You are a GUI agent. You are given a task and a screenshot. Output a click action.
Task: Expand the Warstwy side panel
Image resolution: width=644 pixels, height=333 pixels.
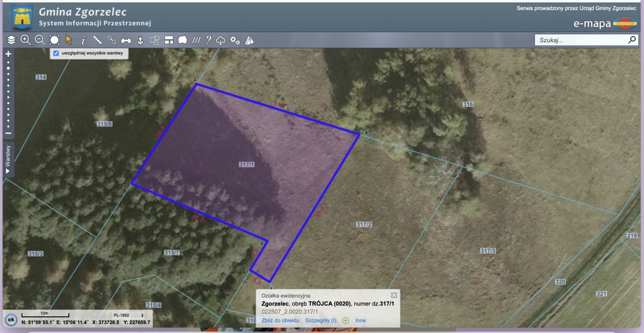[8, 159]
